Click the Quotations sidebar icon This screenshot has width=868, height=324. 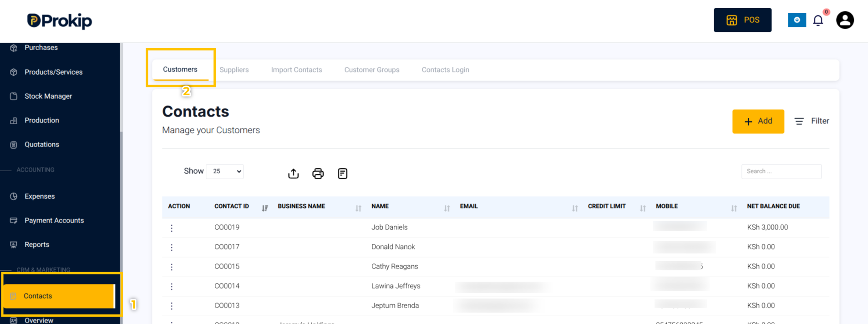click(x=14, y=145)
